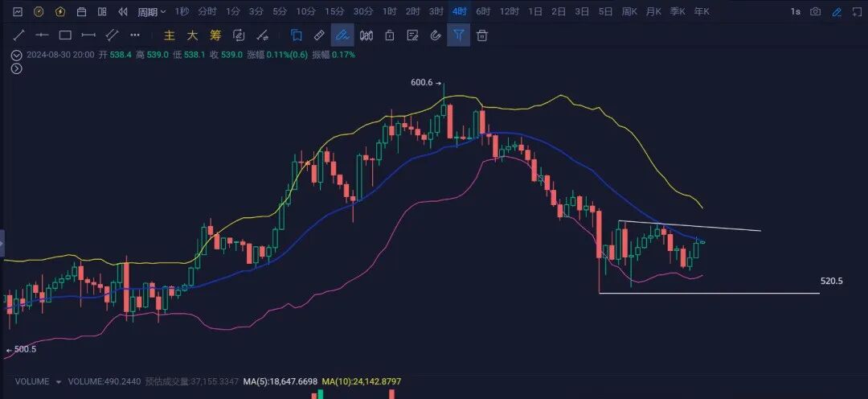Select the 5日 timeframe
This screenshot has height=399, width=868.
pyautogui.click(x=605, y=11)
